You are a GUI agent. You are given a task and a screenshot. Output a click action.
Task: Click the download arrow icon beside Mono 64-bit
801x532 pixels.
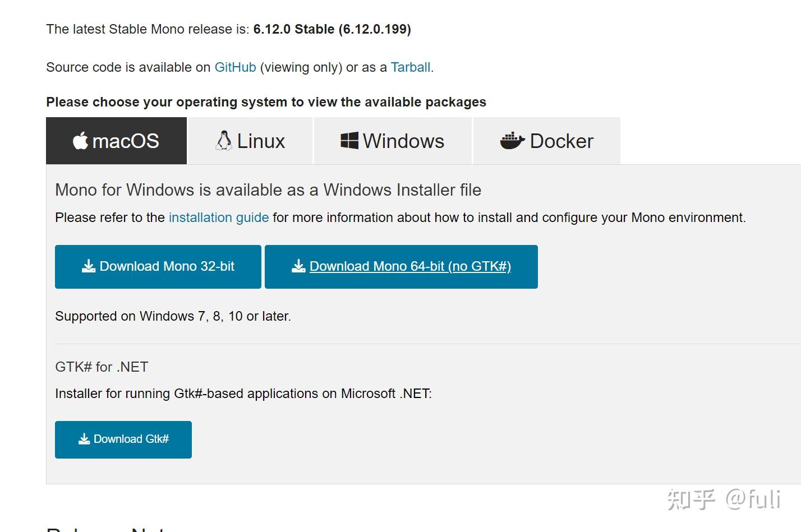(298, 266)
